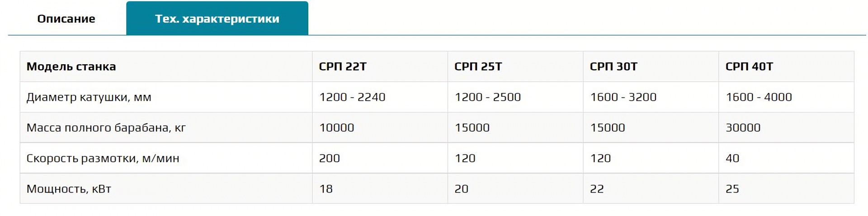Select the Скорость размотки, м/мин row label
The height and width of the screenshot is (216, 868).
[103, 159]
